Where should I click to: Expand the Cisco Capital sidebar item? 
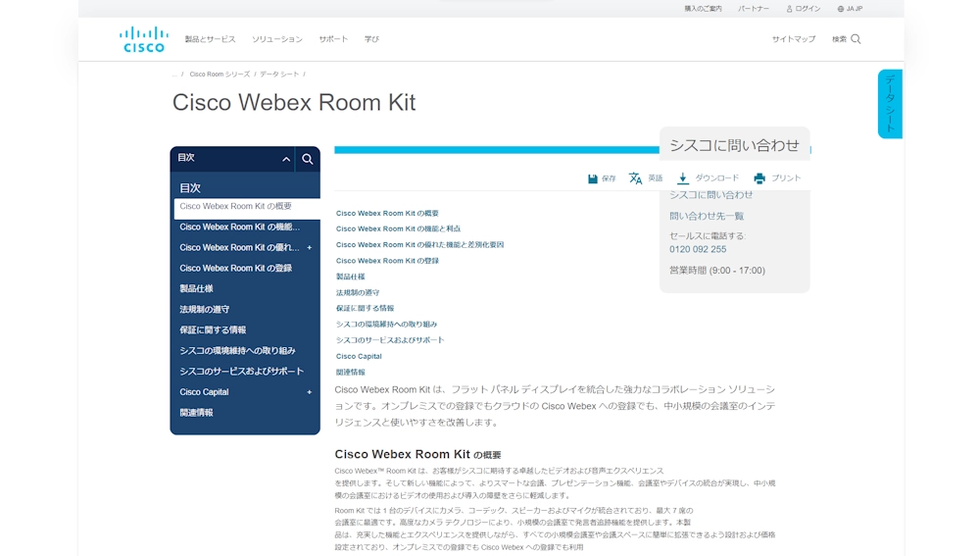(310, 392)
